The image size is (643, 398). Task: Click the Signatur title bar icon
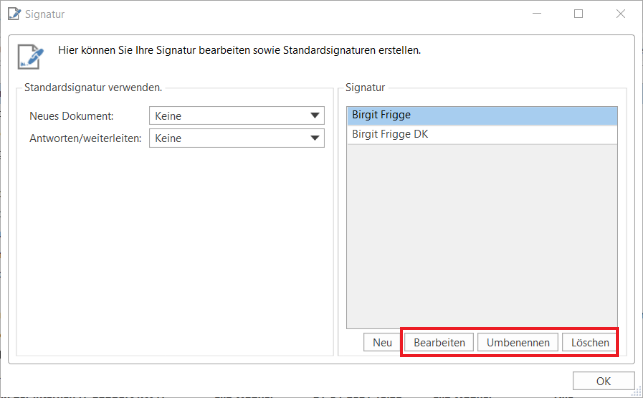point(14,14)
